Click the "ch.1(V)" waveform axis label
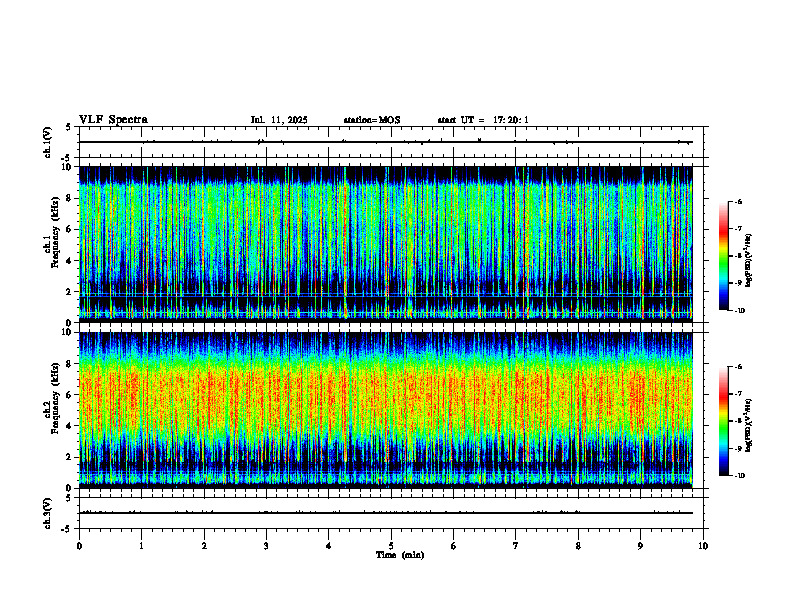Screen dimensions: 792x612 click(x=47, y=142)
